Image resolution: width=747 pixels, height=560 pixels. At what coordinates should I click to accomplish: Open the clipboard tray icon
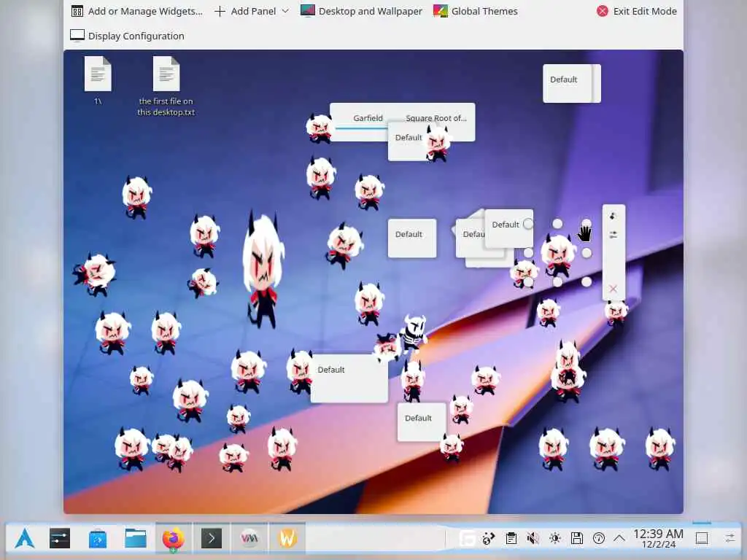[511, 539]
